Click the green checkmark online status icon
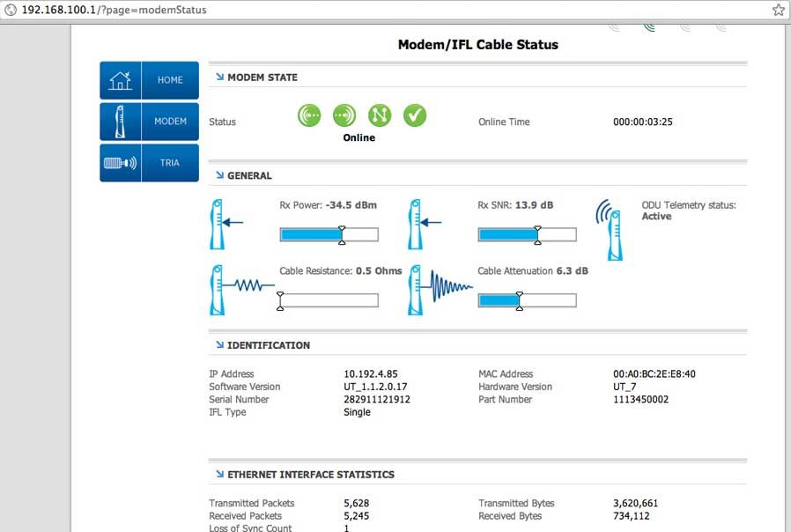This screenshot has width=791, height=532. (415, 115)
